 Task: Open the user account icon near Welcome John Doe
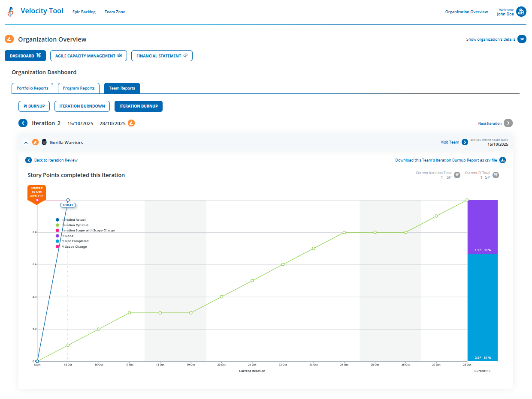[x=522, y=12]
